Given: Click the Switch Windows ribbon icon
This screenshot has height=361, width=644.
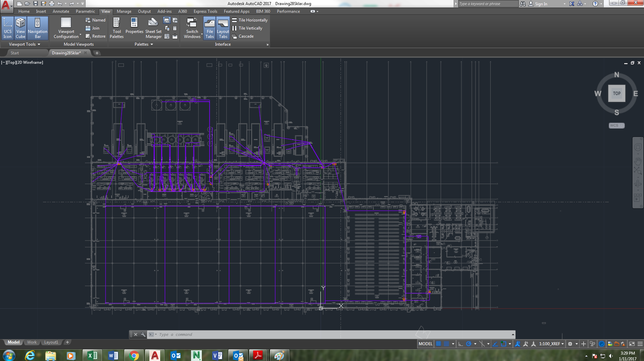Looking at the screenshot, I should (192, 28).
